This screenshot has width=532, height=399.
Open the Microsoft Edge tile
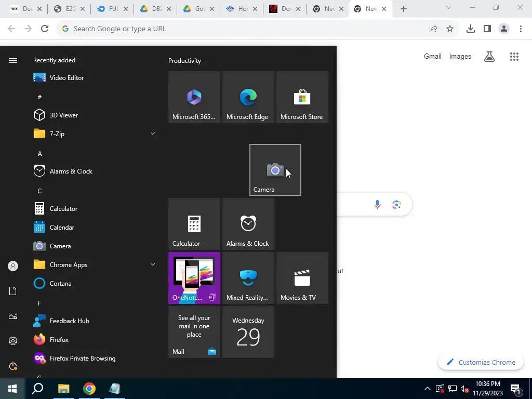pos(248,97)
